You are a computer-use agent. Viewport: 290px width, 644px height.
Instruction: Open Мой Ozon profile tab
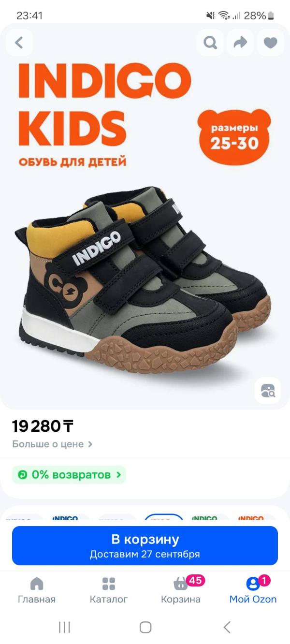pos(253,590)
